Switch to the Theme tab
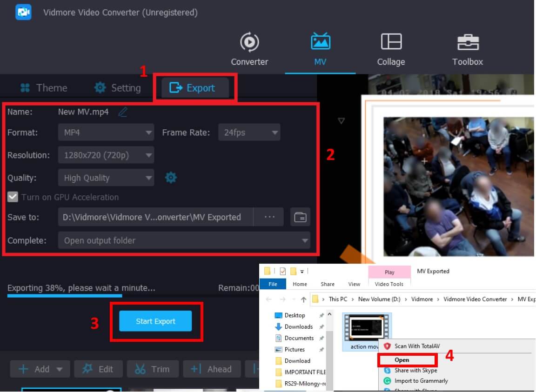 point(44,88)
